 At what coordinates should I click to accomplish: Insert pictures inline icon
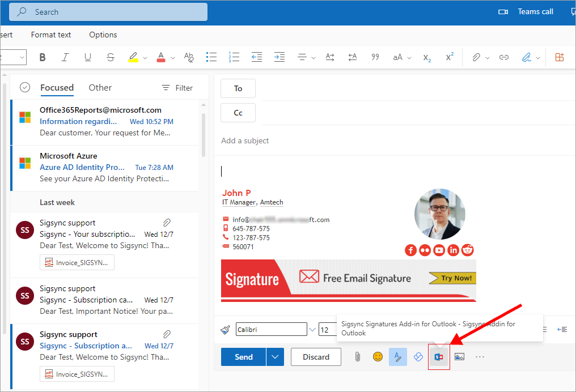point(460,357)
